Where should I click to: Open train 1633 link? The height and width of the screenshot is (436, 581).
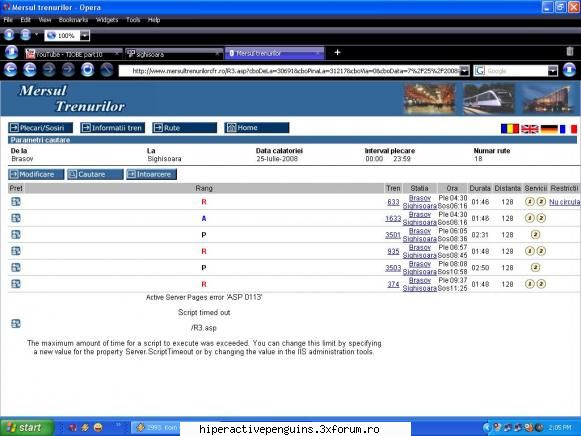(x=393, y=219)
